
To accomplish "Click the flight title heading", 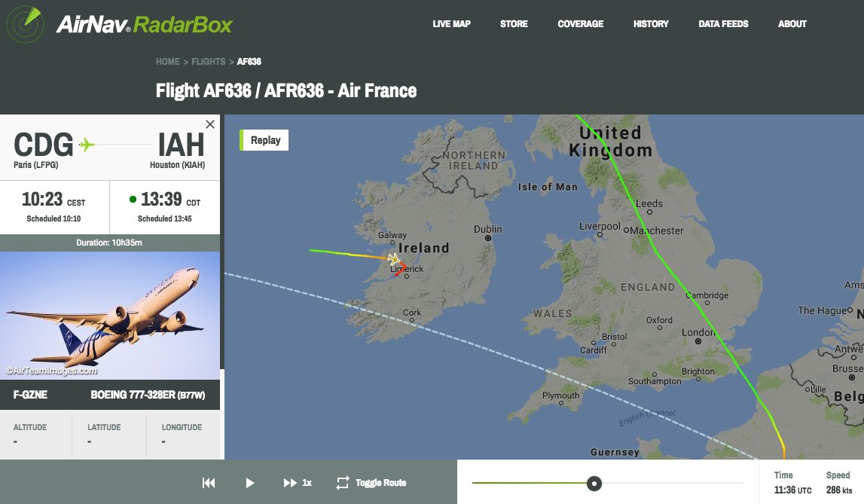I will [286, 90].
